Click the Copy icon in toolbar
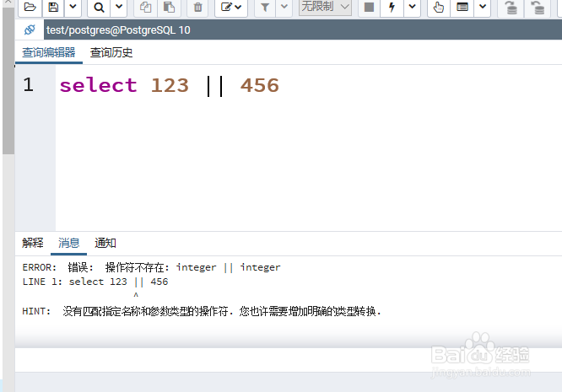The image size is (562, 392). click(145, 7)
